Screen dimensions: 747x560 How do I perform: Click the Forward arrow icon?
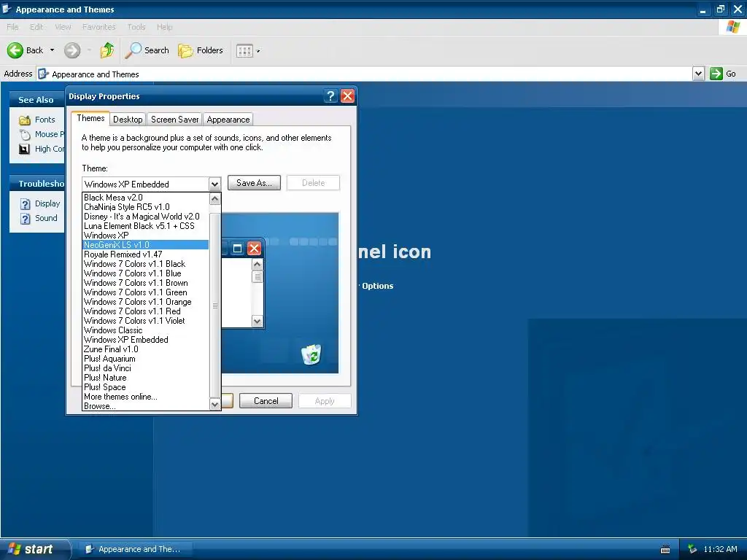point(72,50)
